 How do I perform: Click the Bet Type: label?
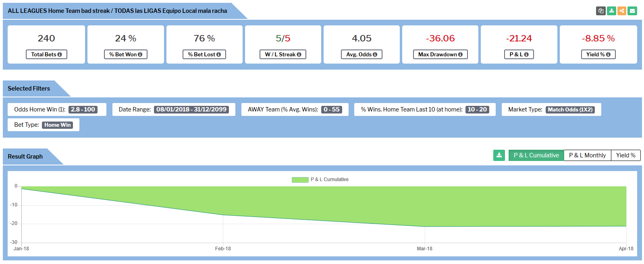point(27,125)
